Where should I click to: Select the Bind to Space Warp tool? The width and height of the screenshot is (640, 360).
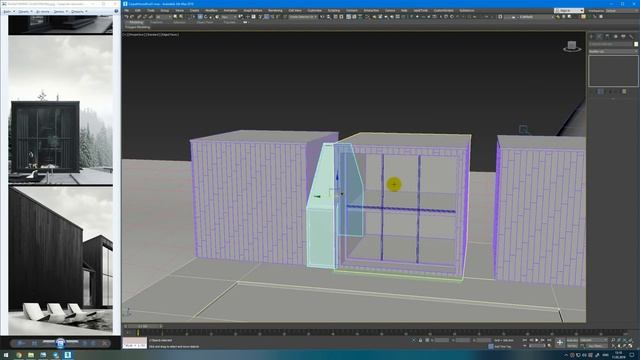(150, 17)
